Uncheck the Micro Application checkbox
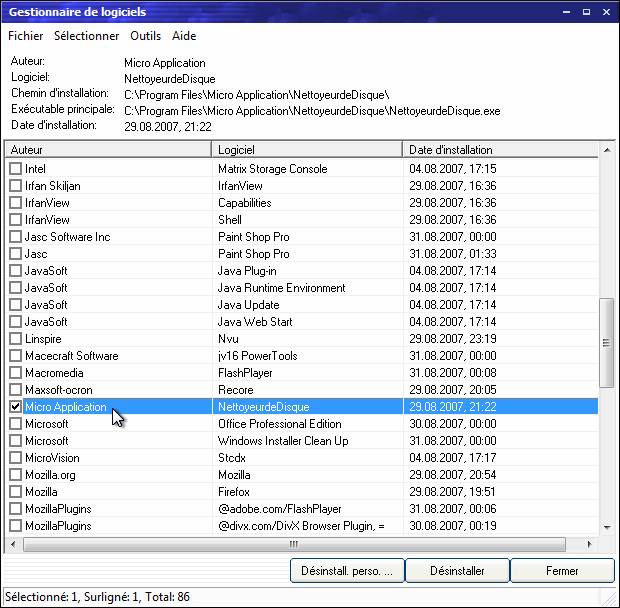The height and width of the screenshot is (608, 620). [15, 407]
